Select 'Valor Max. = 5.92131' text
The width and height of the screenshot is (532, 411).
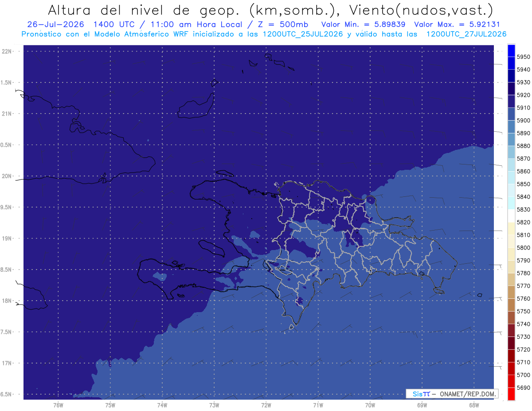[x=457, y=24]
